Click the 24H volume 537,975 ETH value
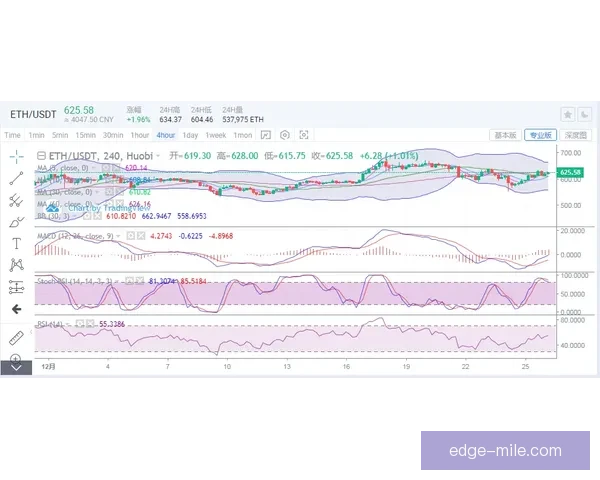This screenshot has width=600, height=480. [x=243, y=119]
